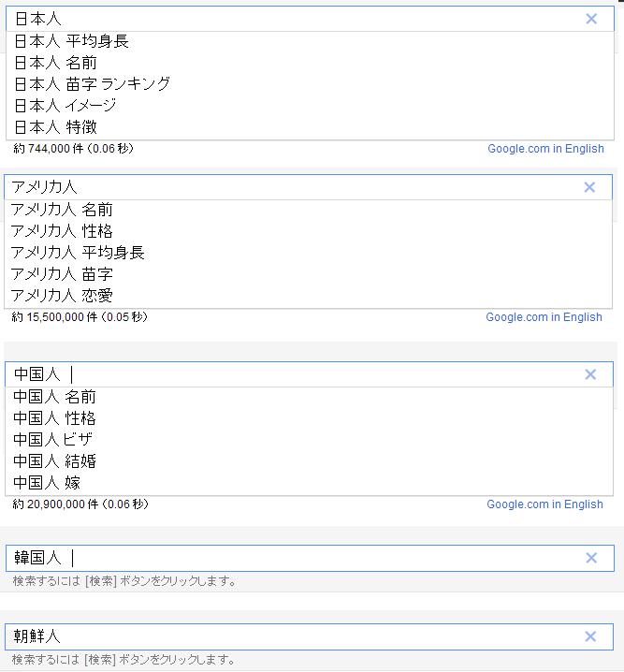
Task: Choose suggestion 中国人 結婚
Action: 54,461
